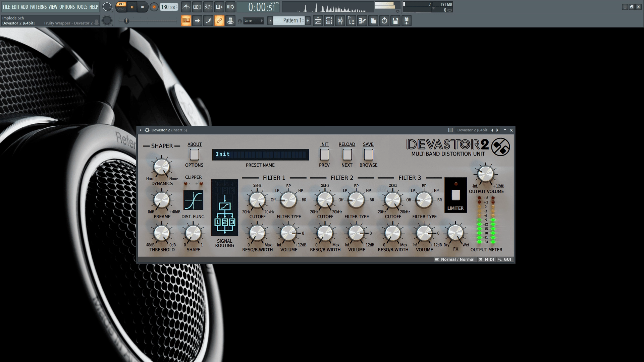Toggle the metronome icon
Viewport: 644px width, 362px height.
(x=186, y=7)
